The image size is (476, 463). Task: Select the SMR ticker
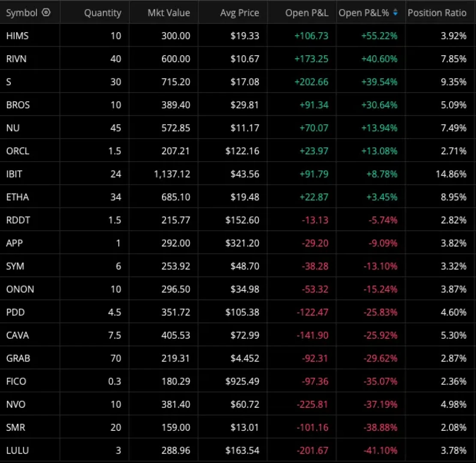tap(15, 428)
